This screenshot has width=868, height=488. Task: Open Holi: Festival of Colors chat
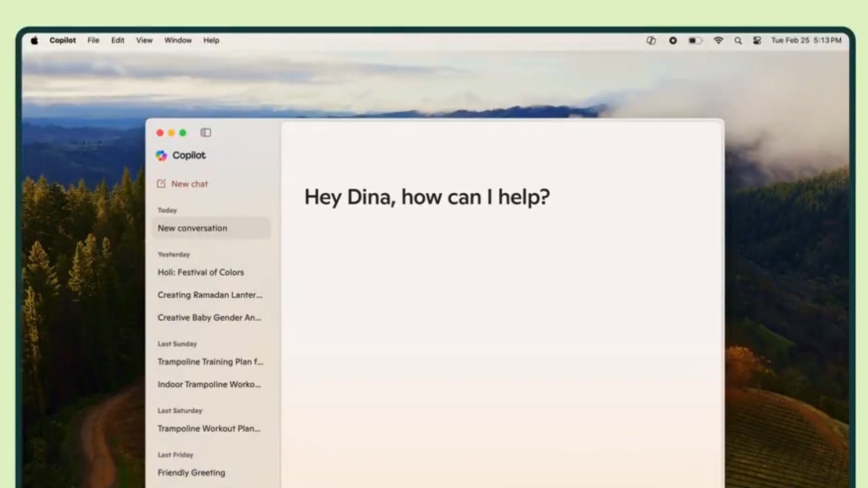pos(201,272)
